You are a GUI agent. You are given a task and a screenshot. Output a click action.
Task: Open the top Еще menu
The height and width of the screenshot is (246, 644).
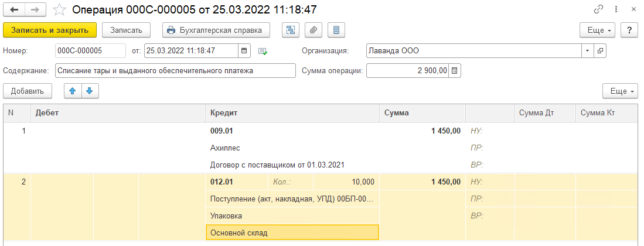pyautogui.click(x=598, y=30)
